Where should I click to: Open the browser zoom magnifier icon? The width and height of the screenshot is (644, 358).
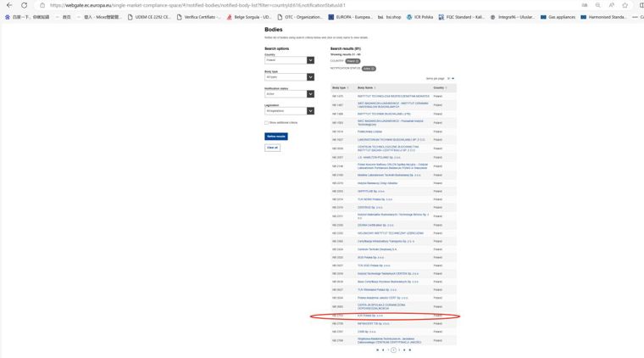click(597, 5)
